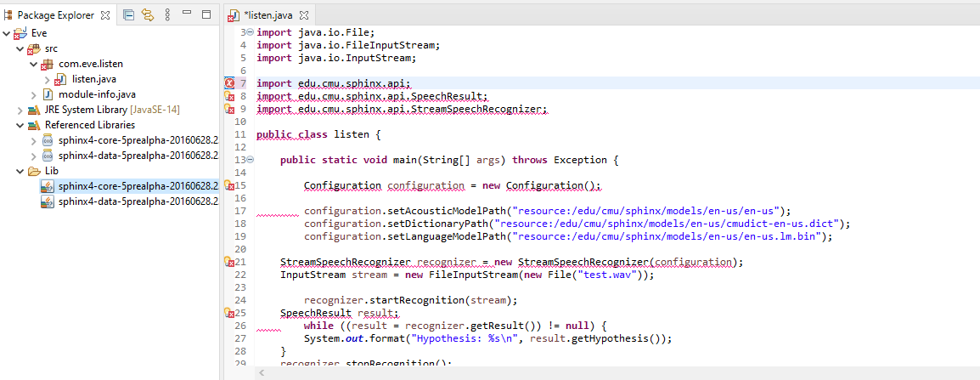Select sphinx4-core jar label under Lib
Screen dimensions: 980x380
point(138,186)
